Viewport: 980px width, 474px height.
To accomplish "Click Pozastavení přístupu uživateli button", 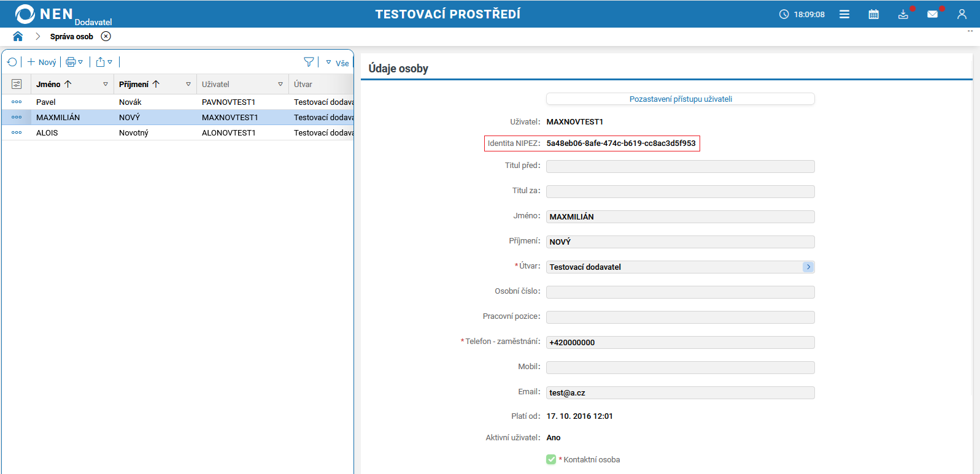I will click(x=681, y=99).
